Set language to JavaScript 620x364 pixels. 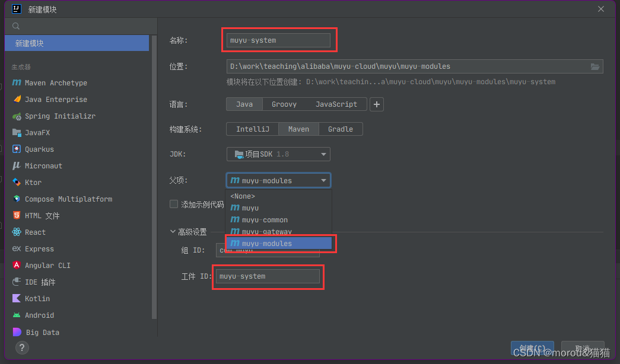coord(336,104)
